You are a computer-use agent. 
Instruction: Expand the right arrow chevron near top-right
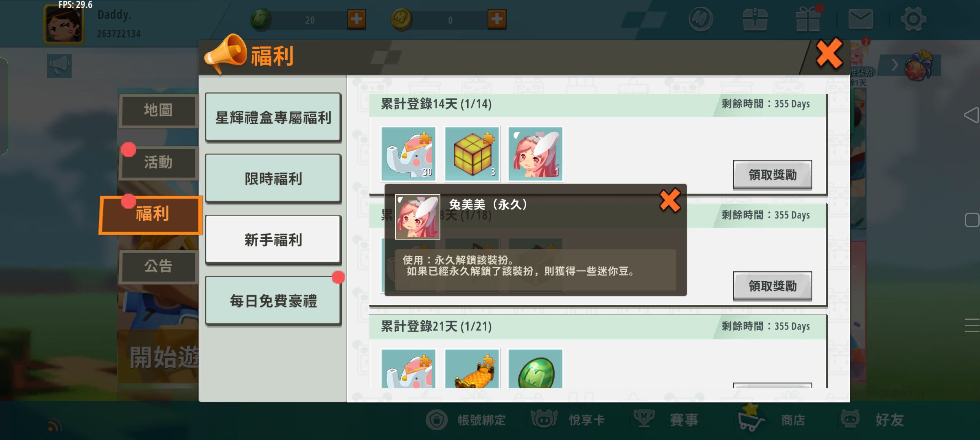895,65
